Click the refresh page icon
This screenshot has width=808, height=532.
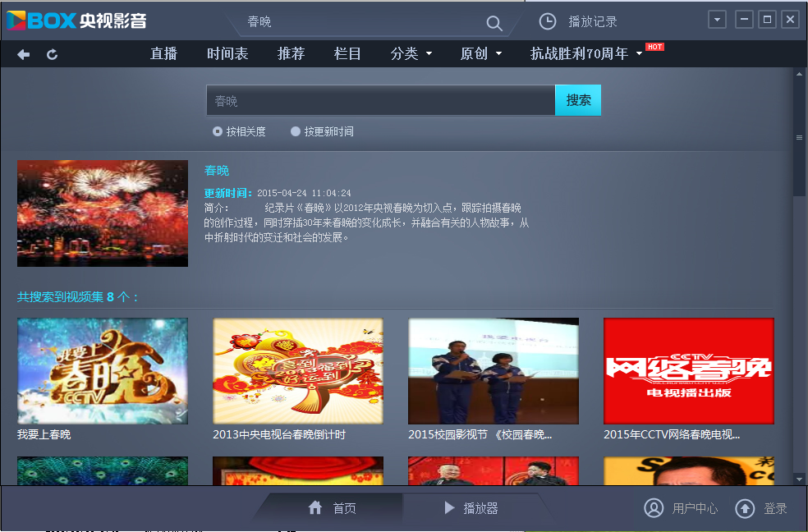click(x=52, y=54)
